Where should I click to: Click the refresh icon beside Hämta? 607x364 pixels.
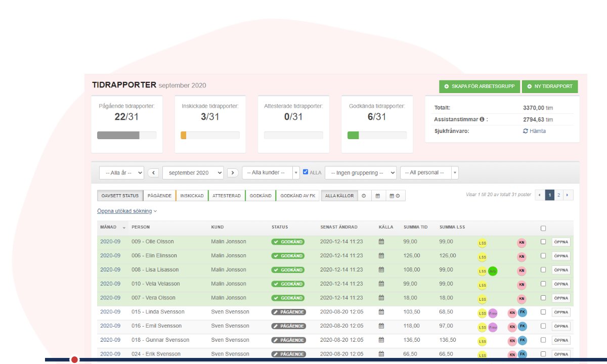pos(526,131)
